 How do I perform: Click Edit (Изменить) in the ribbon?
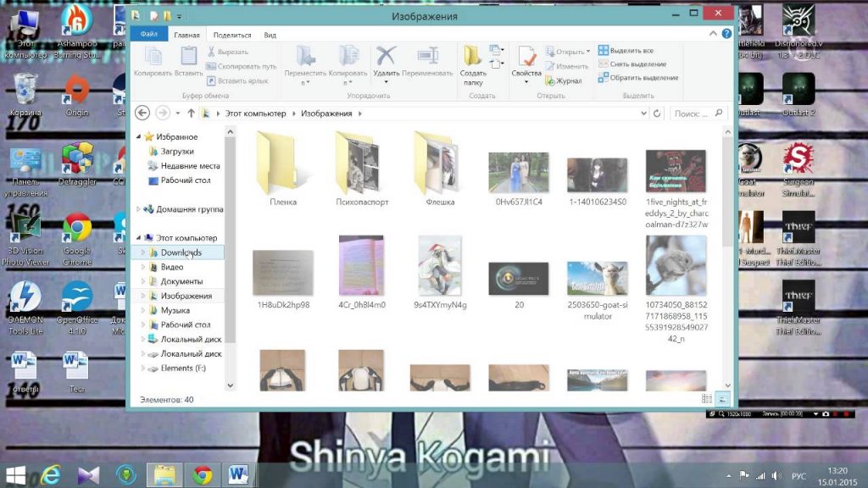566,66
